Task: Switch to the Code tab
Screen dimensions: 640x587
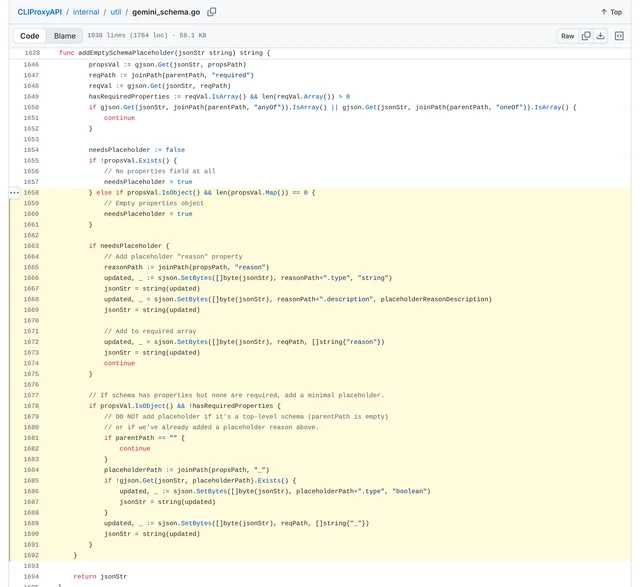Action: [x=30, y=36]
